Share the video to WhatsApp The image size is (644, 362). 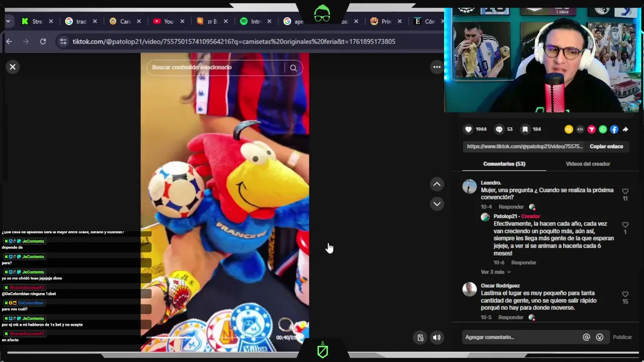603,129
